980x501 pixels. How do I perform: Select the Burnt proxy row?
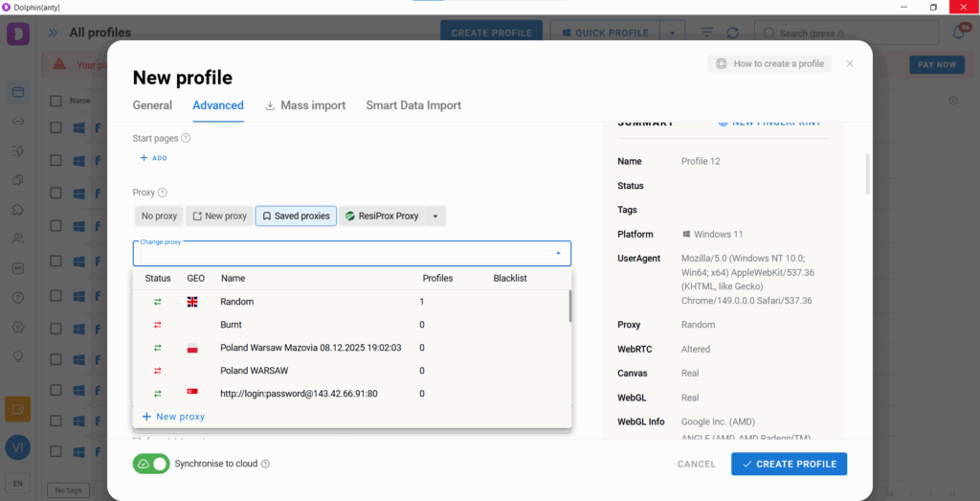(x=350, y=325)
